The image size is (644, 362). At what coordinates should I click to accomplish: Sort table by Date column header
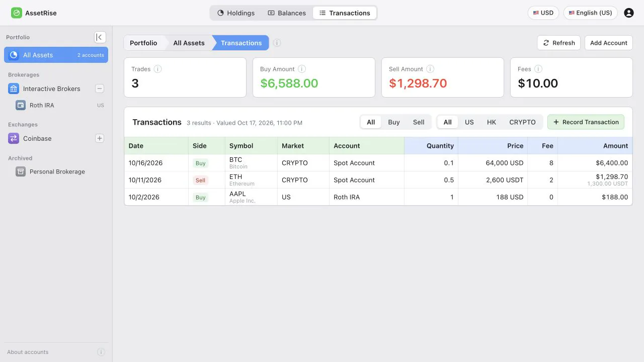[x=156, y=146]
